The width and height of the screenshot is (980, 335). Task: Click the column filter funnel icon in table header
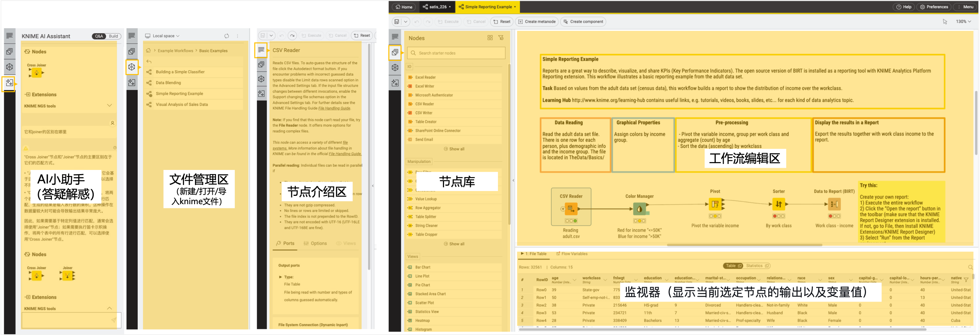click(x=966, y=280)
